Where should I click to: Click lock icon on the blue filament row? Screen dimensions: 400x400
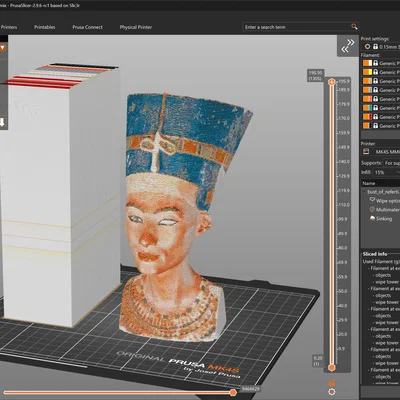pyautogui.click(x=375, y=108)
